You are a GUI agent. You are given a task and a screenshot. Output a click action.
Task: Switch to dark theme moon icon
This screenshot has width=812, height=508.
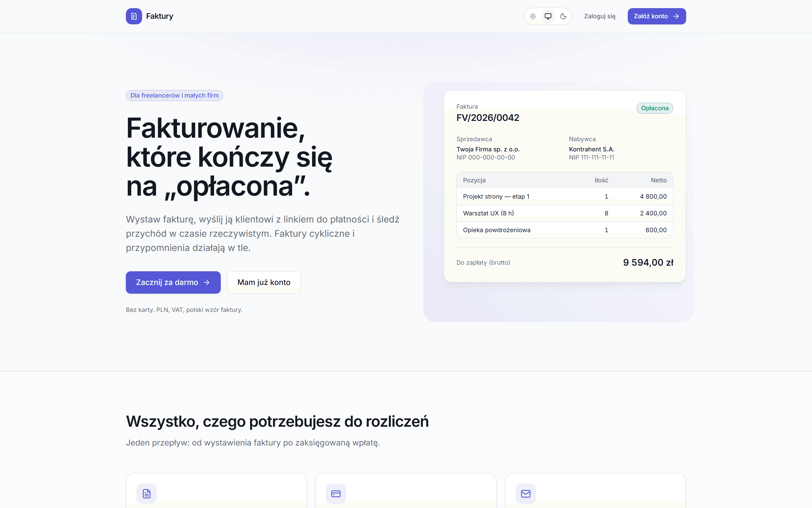[x=563, y=16]
